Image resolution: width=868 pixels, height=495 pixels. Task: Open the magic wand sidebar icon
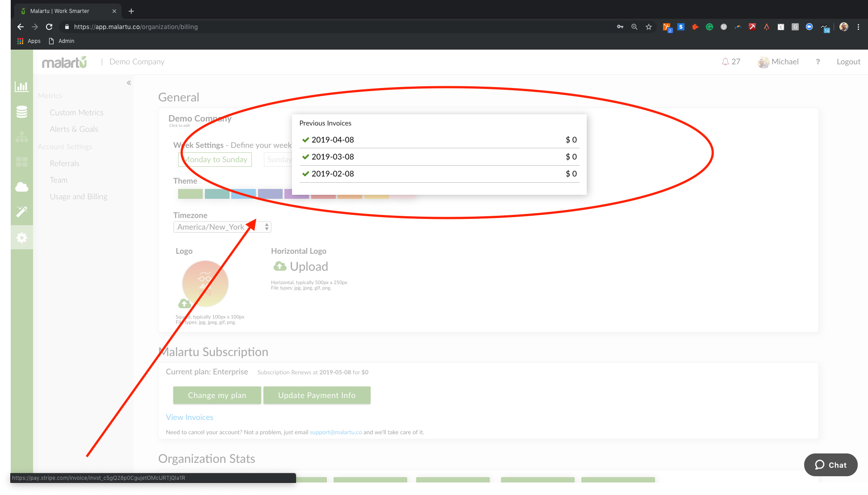(x=21, y=212)
